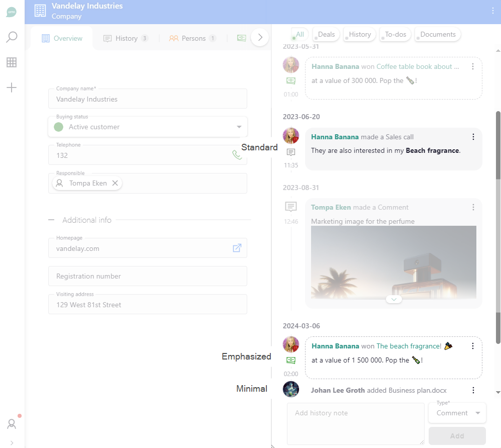Remove Tompa Eken from Responsible field

pos(115,183)
